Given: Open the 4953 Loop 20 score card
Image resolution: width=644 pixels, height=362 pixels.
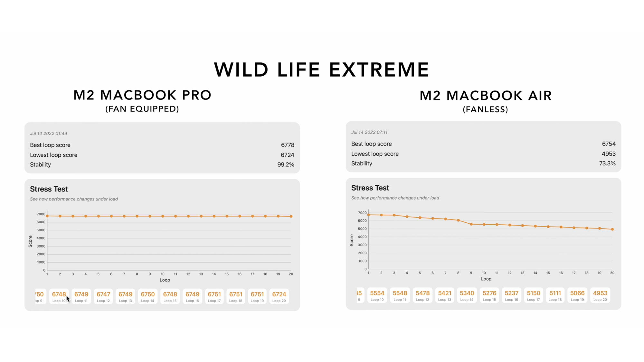Looking at the screenshot, I should coord(600,295).
